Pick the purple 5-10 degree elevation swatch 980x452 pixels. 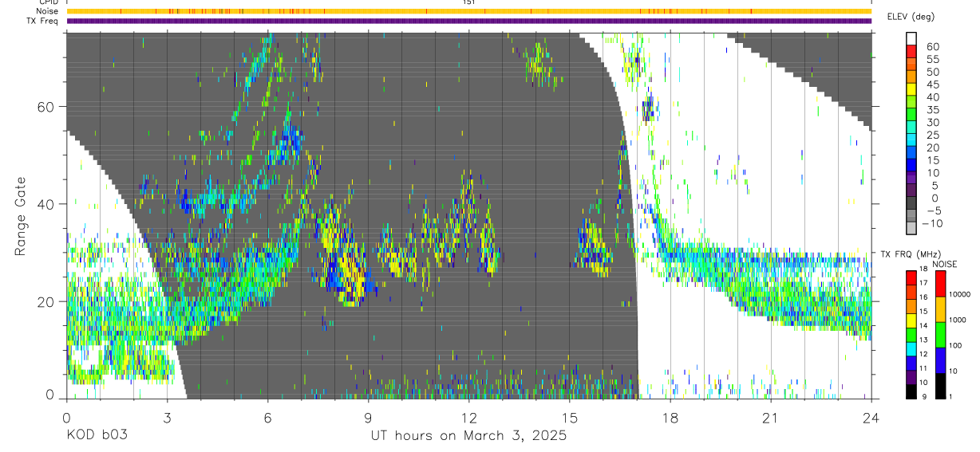[912, 177]
